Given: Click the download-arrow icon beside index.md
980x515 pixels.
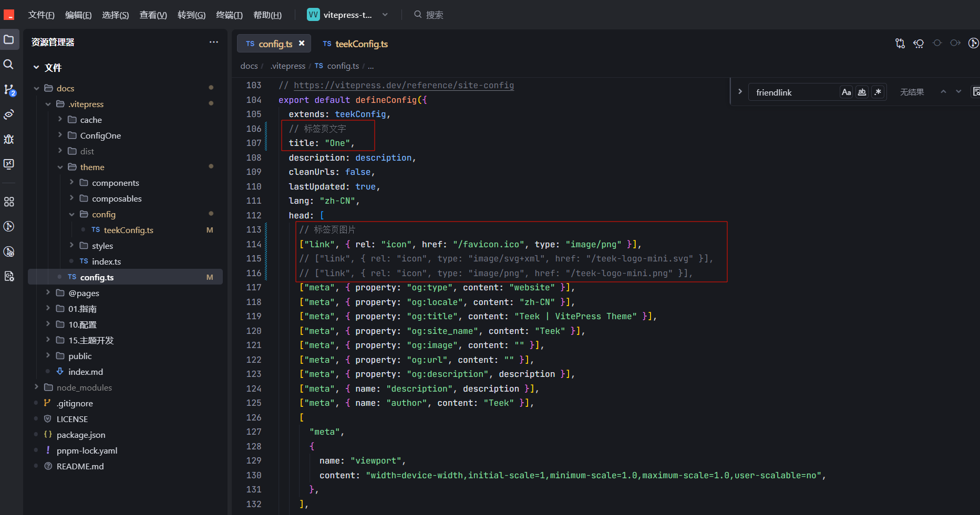Looking at the screenshot, I should click(x=60, y=372).
